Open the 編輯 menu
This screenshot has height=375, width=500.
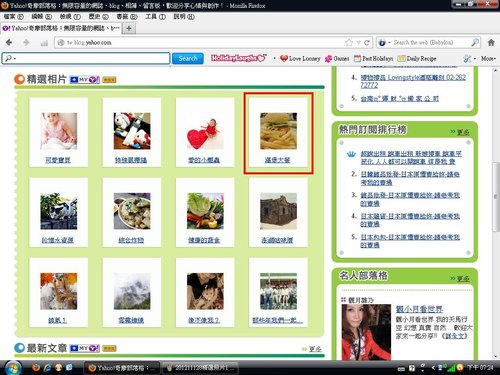pos(42,17)
